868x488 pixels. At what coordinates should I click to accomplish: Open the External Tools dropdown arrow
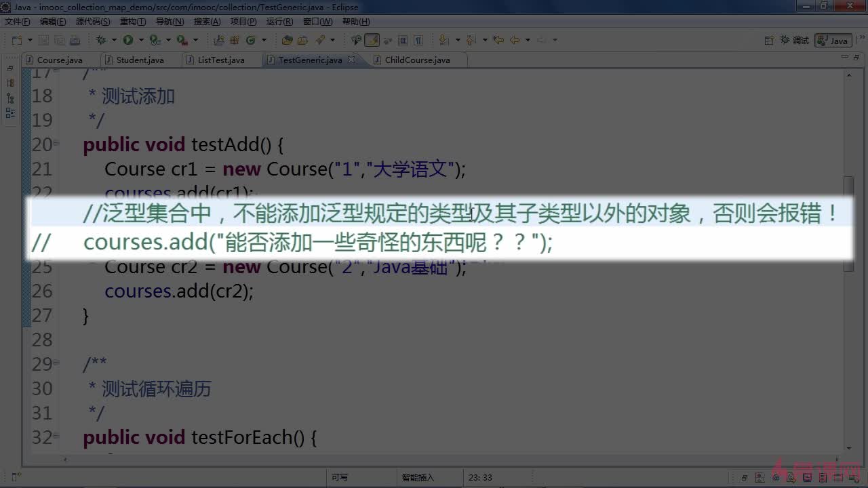click(195, 40)
